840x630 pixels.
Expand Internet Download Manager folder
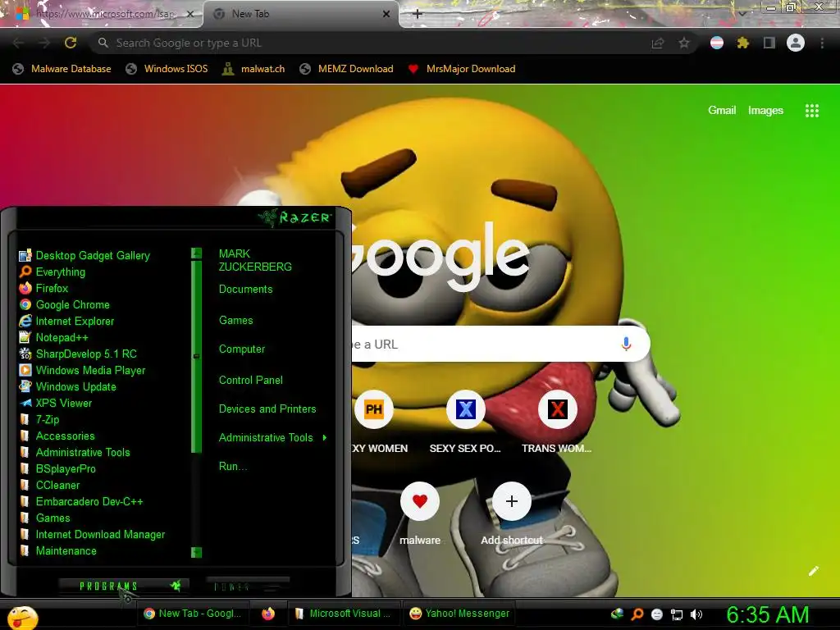pos(92,534)
